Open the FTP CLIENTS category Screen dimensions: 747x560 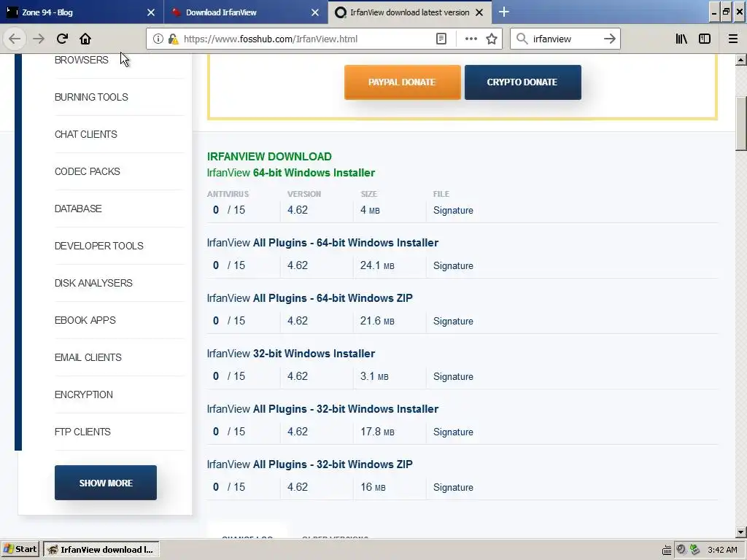[x=82, y=432]
